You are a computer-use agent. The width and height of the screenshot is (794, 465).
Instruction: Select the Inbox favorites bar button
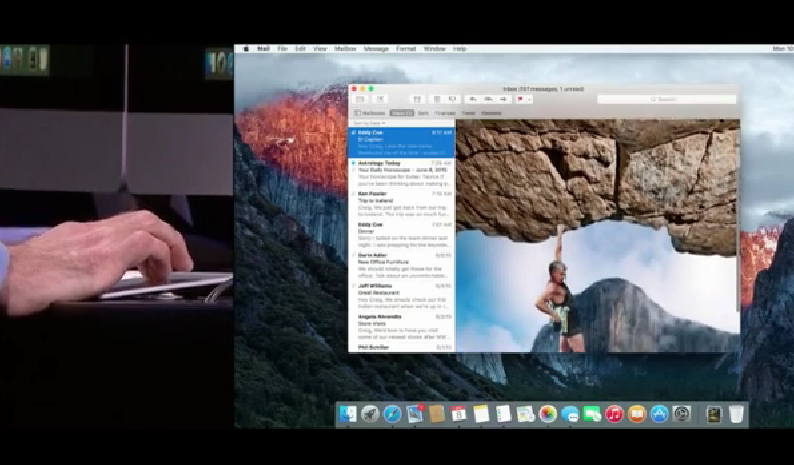point(402,113)
